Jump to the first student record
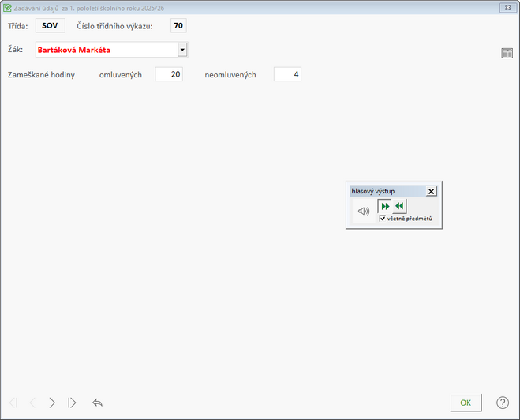The image size is (520, 420). pyautogui.click(x=13, y=403)
